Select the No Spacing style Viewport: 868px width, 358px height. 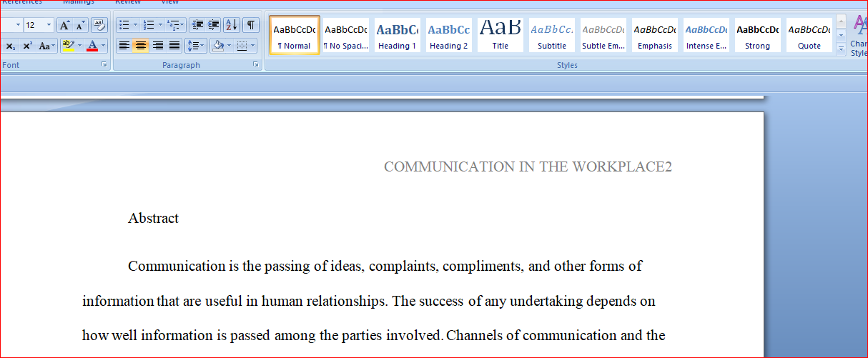pos(346,35)
